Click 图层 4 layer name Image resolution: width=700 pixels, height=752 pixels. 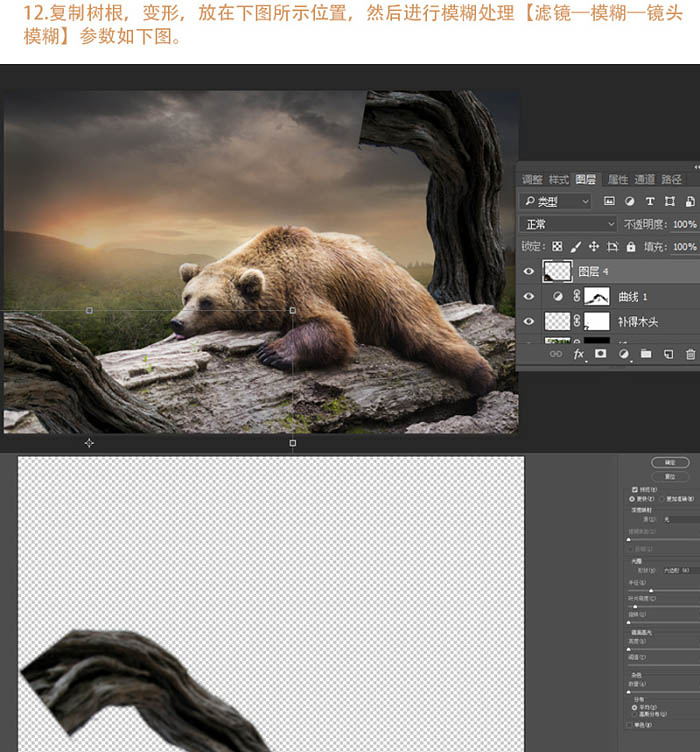593,271
